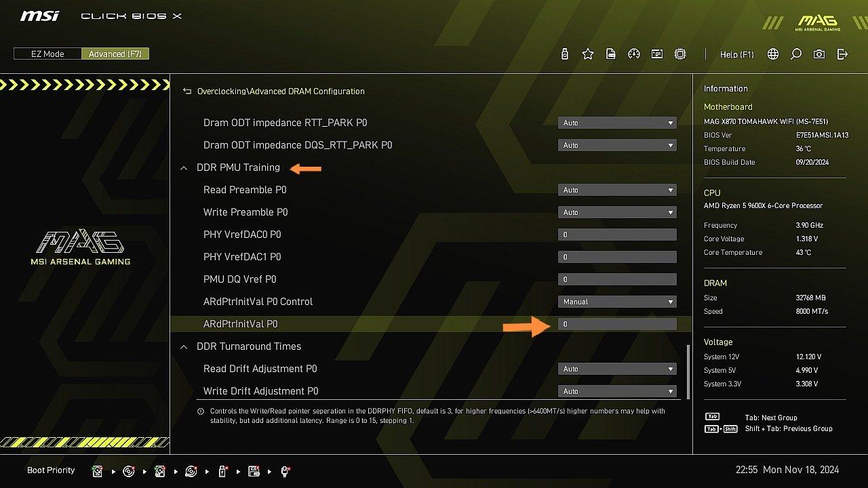Select the Read Drift Adjustment P0 label
This screenshot has height=488, width=868.
coord(260,369)
